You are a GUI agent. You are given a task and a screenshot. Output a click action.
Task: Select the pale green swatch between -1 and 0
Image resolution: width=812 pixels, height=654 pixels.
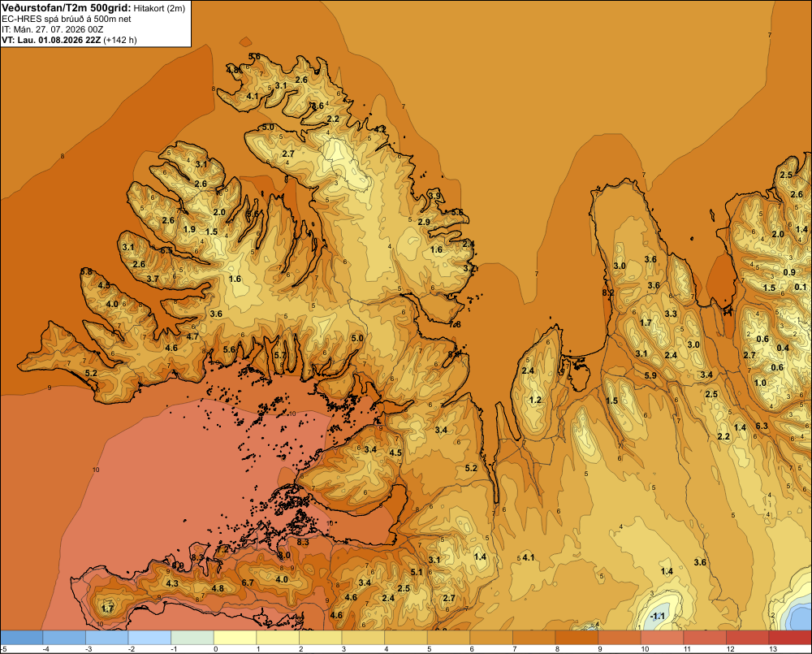click(192, 638)
